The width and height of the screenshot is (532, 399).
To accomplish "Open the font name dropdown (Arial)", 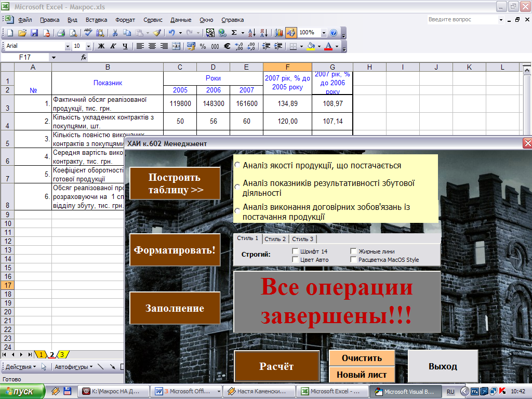I will 68,46.
